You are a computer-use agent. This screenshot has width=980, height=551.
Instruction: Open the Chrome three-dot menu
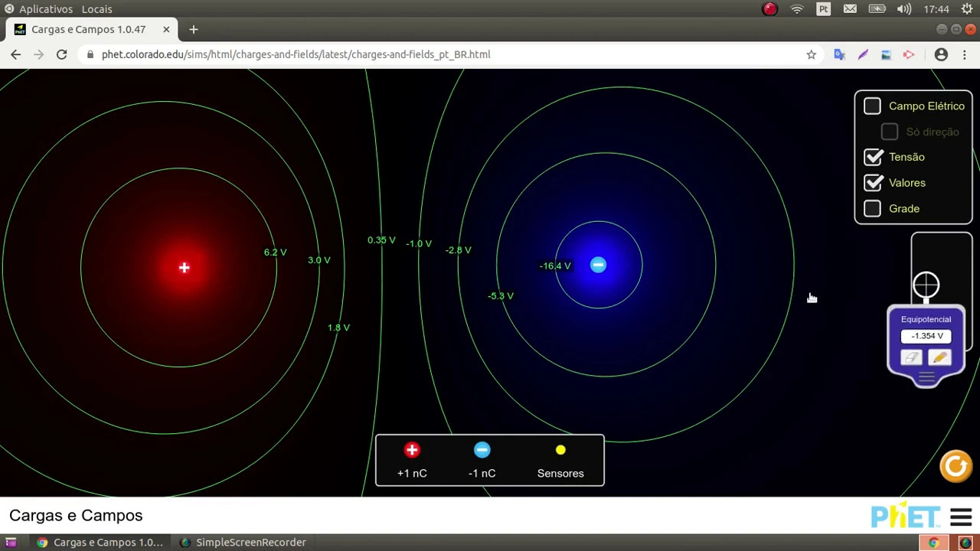pos(965,54)
